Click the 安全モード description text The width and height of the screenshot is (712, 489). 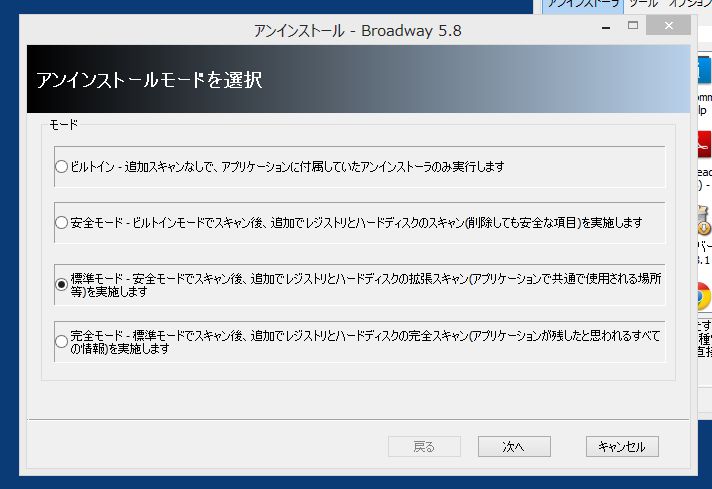pyautogui.click(x=356, y=222)
